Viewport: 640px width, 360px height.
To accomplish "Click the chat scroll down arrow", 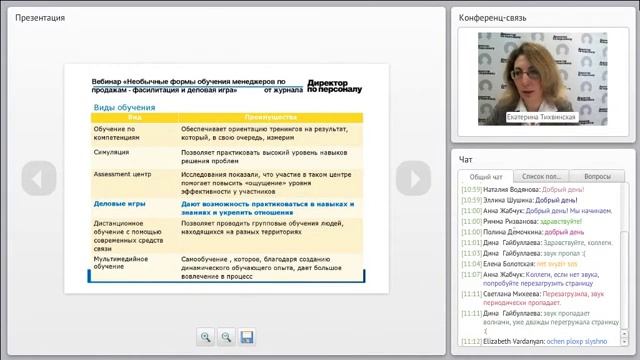I will pyautogui.click(x=624, y=342).
